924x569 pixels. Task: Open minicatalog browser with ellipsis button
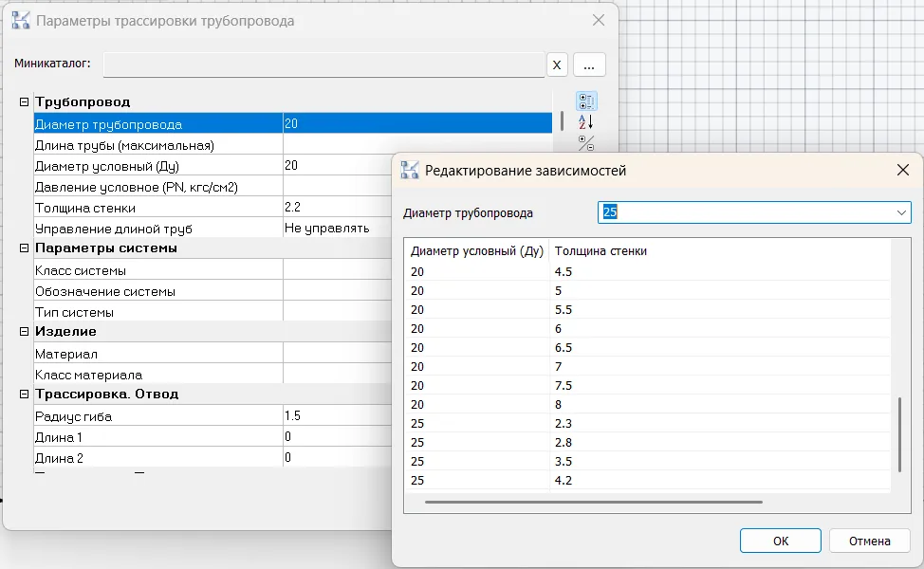[x=589, y=64]
